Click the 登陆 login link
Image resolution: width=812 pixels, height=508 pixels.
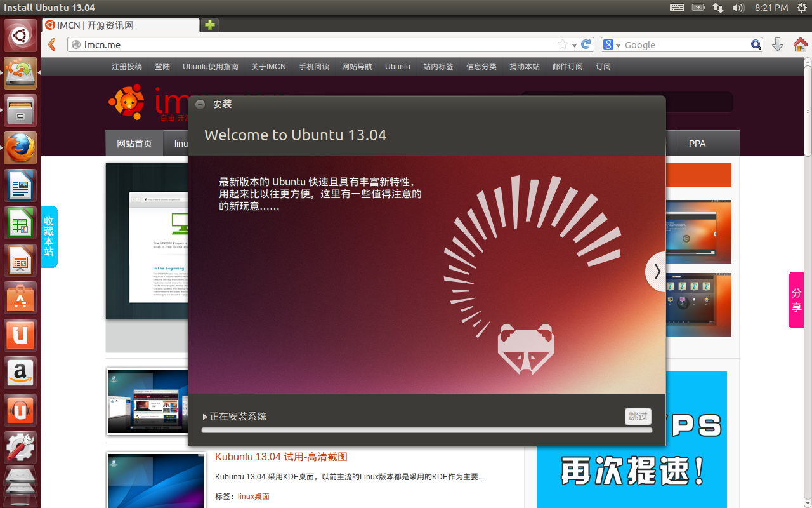click(162, 67)
